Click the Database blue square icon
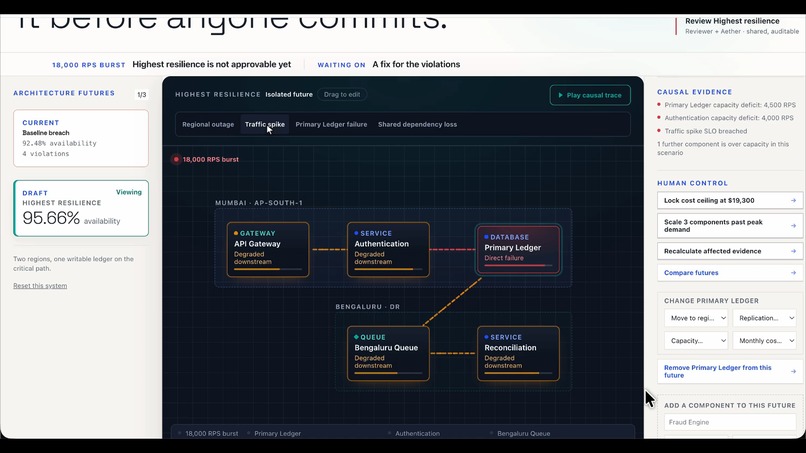Image resolution: width=806 pixels, height=453 pixels. [486, 237]
